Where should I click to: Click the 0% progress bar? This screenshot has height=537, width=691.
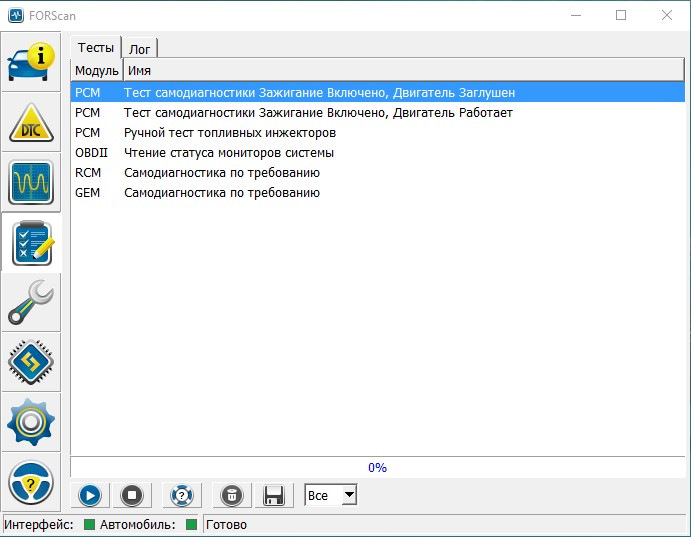[378, 467]
